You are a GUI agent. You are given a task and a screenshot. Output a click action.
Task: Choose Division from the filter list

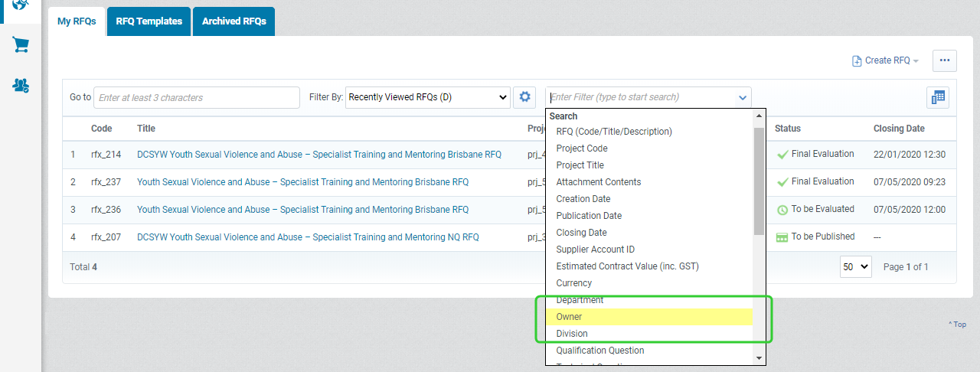pos(649,334)
